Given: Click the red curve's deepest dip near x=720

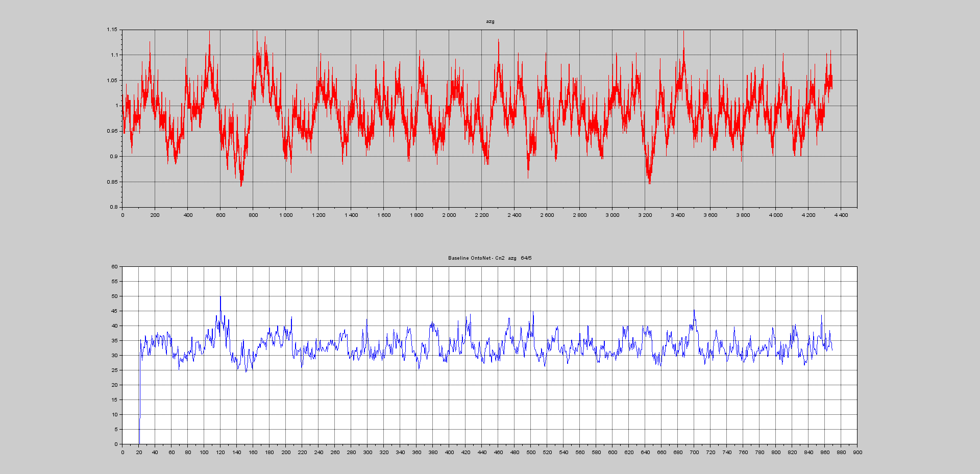Looking at the screenshot, I should pos(241,184).
